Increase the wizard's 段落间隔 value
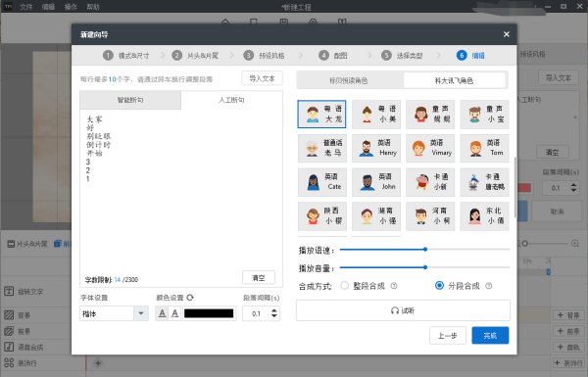Viewport: 588px width, 377px height. 274,310
